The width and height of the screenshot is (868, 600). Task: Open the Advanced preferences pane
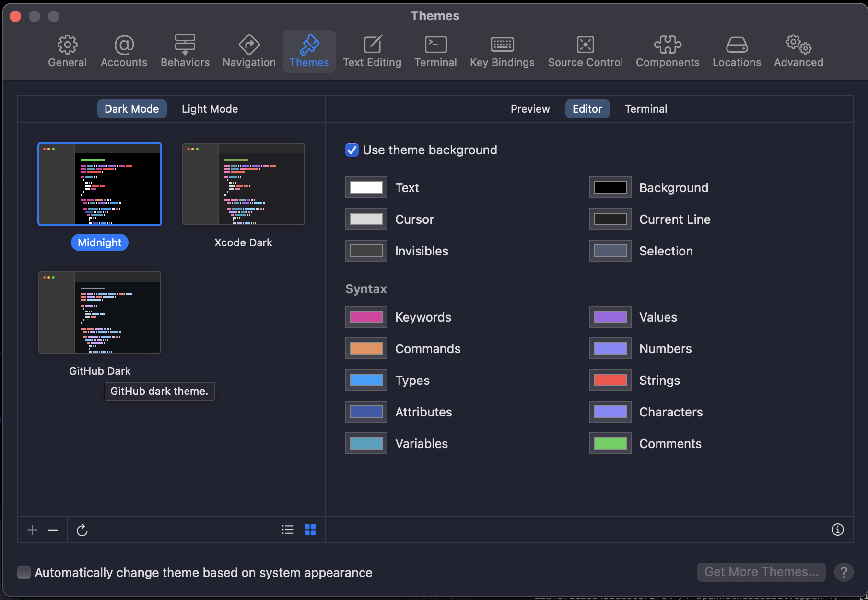click(x=798, y=51)
